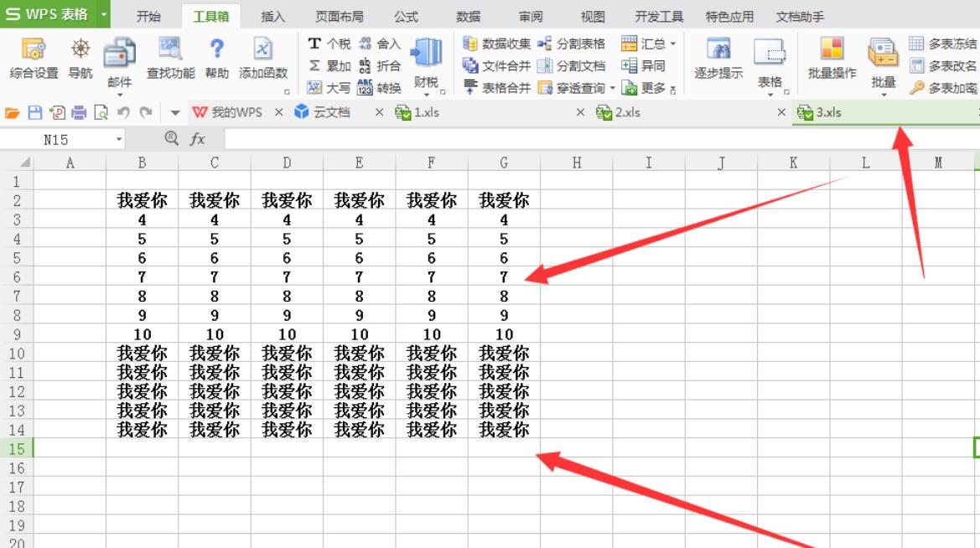Open the 帮助 help icon
This screenshot has width=980, height=548.
pos(217,58)
